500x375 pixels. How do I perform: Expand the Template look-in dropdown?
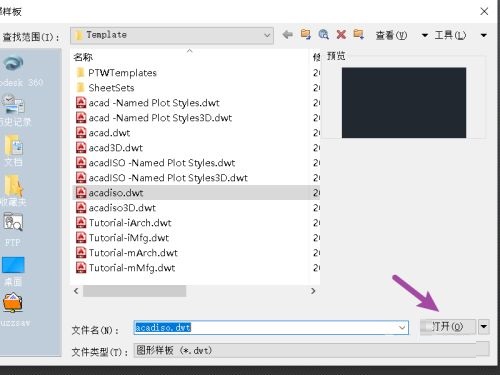pos(267,35)
